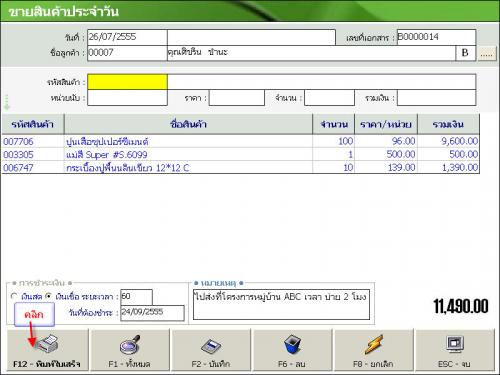
Task: Click the F8 cancel lightning icon
Action: [374, 345]
